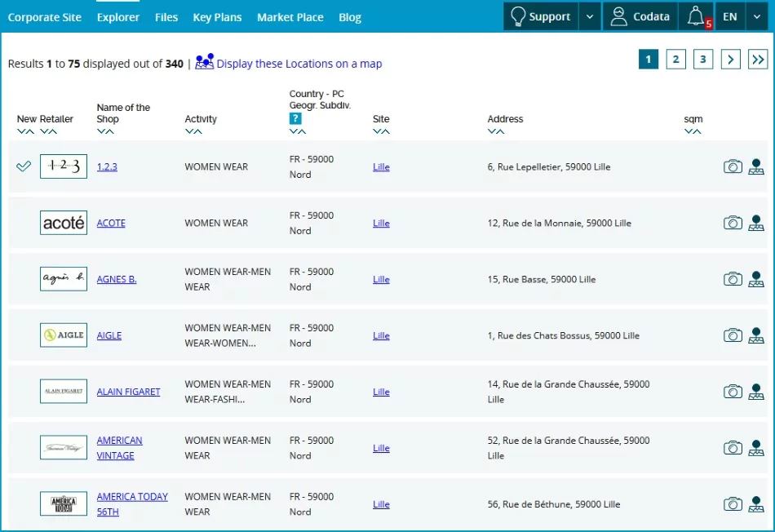Screen dimensions: 775x532
Task: Click map pin icon in AGNES B. row
Action: pyautogui.click(x=755, y=279)
